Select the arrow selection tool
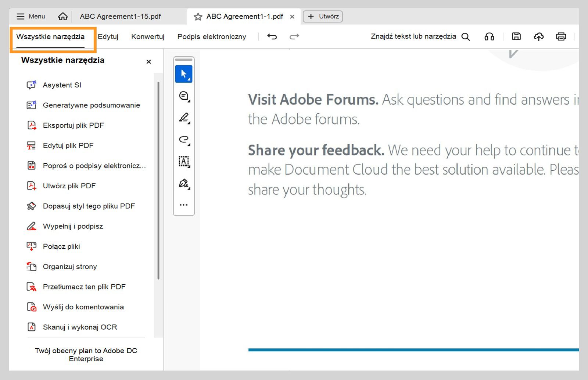Image resolution: width=588 pixels, height=380 pixels. click(184, 74)
